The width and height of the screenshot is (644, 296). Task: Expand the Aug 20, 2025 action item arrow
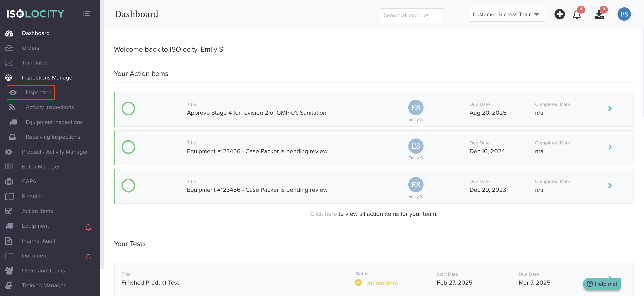pos(610,109)
